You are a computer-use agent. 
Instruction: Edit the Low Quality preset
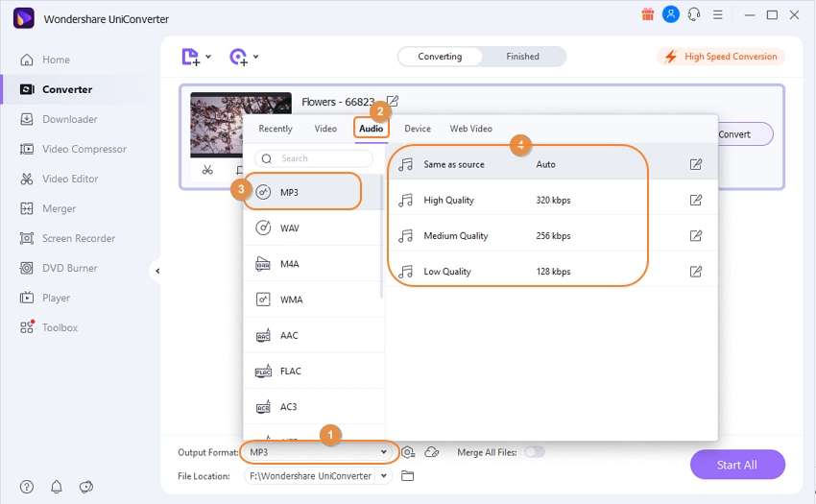click(695, 272)
